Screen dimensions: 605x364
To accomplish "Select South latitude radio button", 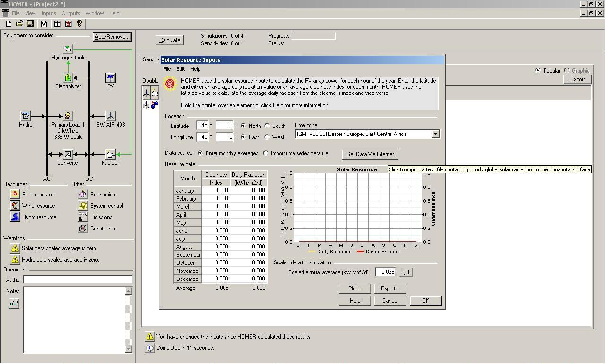I will 267,126.
